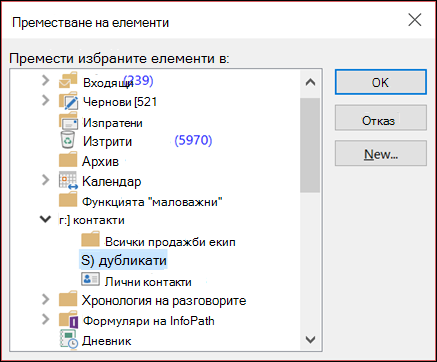Expand the Входящи folder
Screen dimensions: 437x362
coord(45,80)
